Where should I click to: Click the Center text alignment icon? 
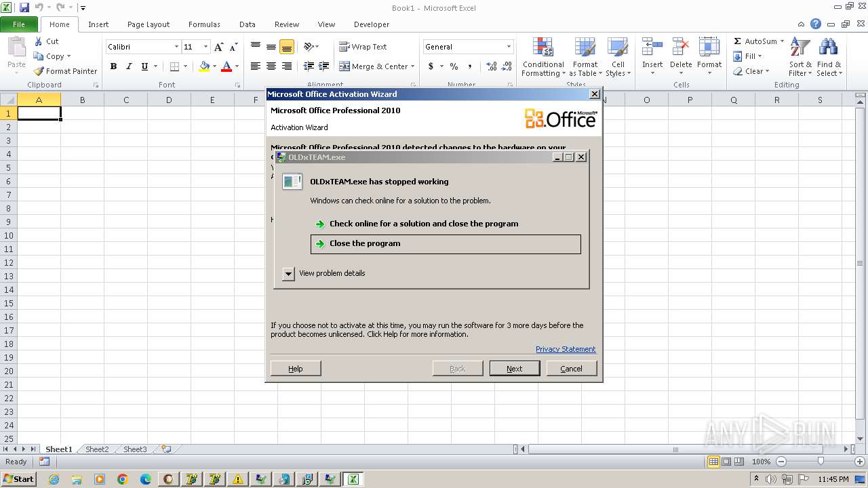[x=271, y=66]
